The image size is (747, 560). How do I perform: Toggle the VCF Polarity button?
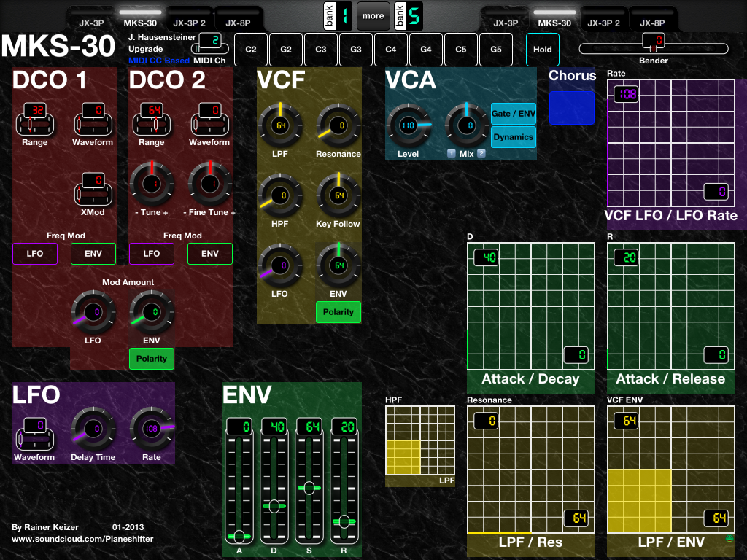point(338,312)
